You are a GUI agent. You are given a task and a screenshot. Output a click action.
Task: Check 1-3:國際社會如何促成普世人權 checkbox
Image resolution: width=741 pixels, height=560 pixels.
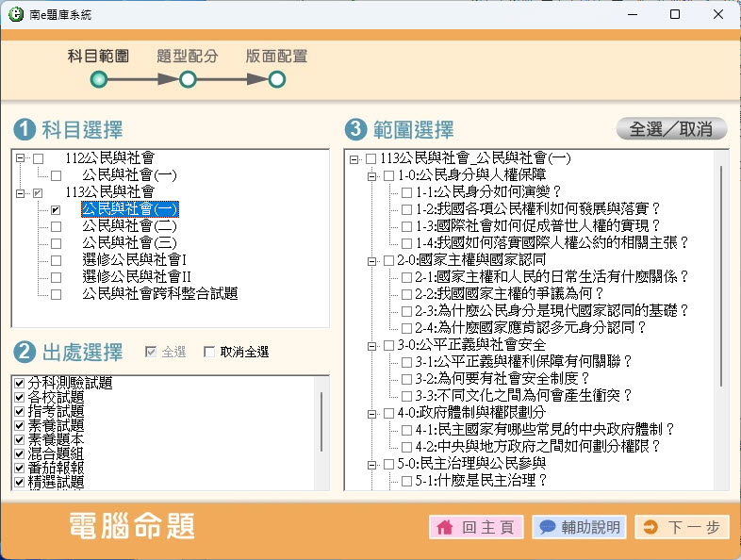coord(406,227)
